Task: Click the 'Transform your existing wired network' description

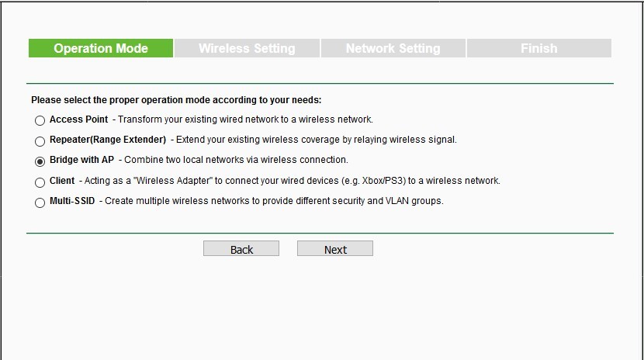Action: pyautogui.click(x=246, y=119)
